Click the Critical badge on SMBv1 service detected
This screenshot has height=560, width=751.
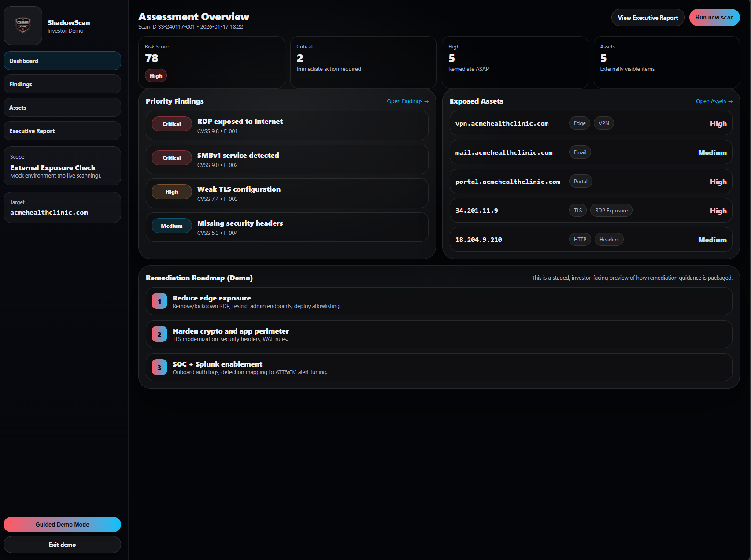[171, 158]
